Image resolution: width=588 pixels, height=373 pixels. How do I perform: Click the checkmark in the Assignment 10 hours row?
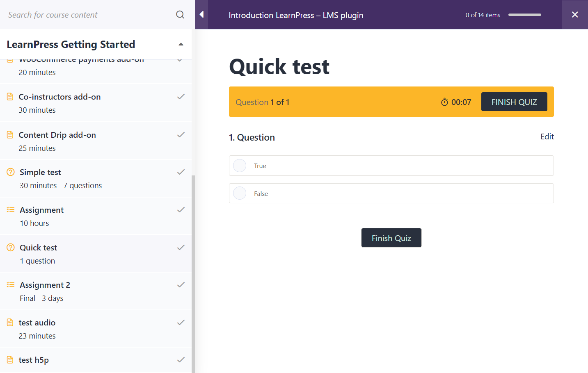point(181,210)
